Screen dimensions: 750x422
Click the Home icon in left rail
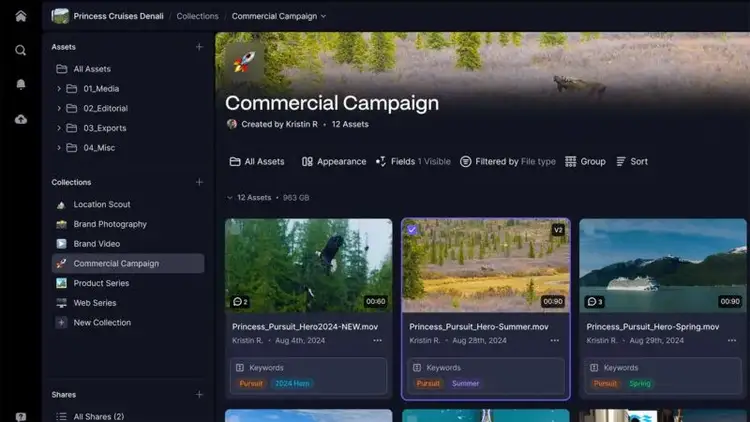pyautogui.click(x=20, y=16)
